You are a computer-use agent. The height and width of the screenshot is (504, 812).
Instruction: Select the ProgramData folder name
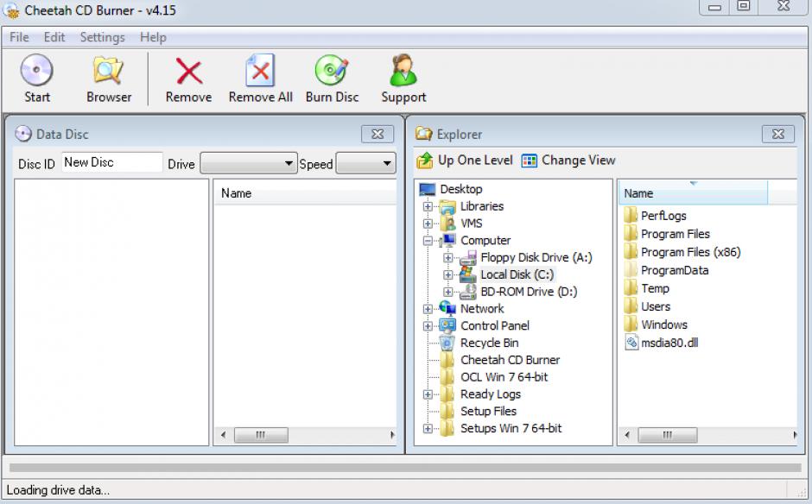point(675,270)
